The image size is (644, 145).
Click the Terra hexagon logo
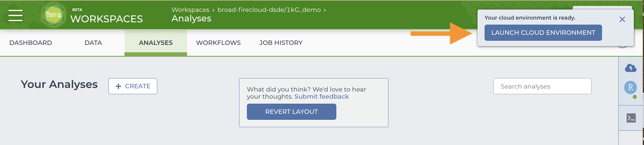coord(53,15)
